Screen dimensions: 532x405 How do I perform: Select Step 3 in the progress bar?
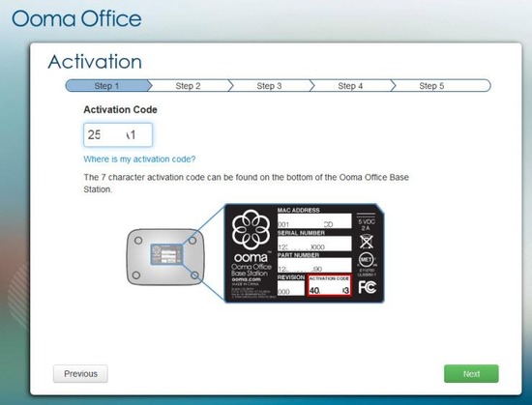click(269, 86)
